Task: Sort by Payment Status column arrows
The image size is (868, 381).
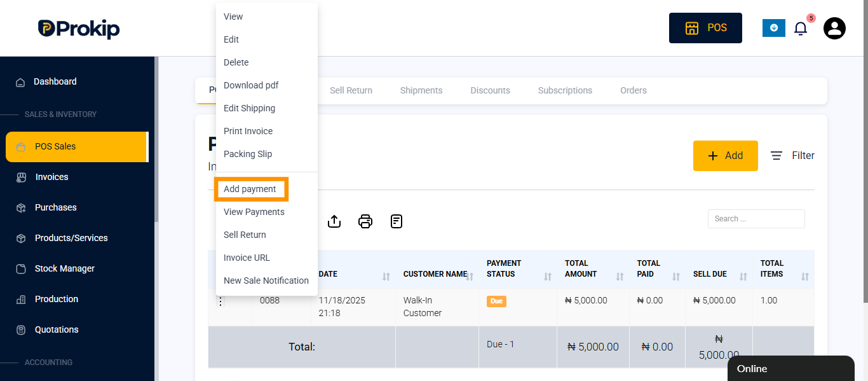Action: [x=548, y=277]
